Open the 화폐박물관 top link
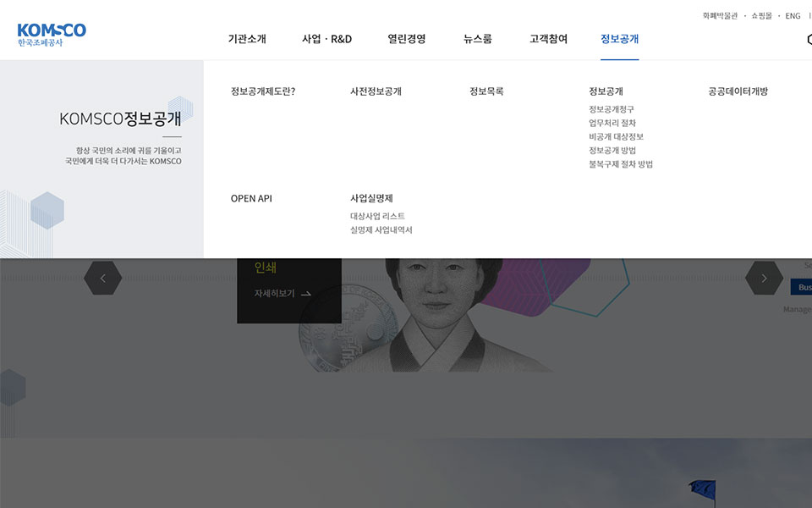The image size is (812, 508). tap(720, 16)
